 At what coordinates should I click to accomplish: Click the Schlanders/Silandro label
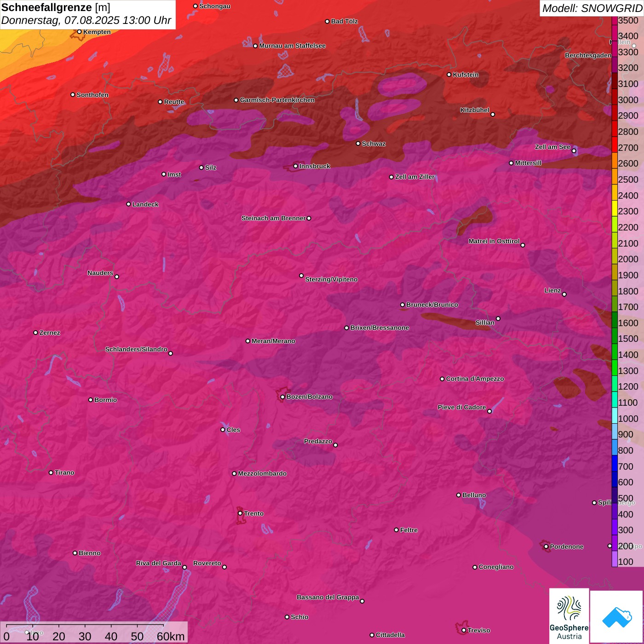tap(136, 349)
